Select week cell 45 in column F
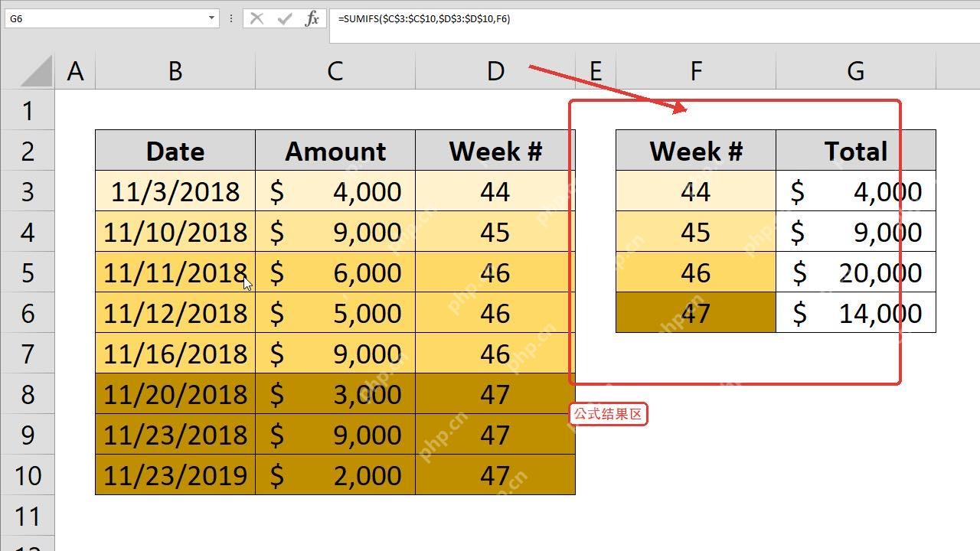980x551 pixels. coord(696,232)
